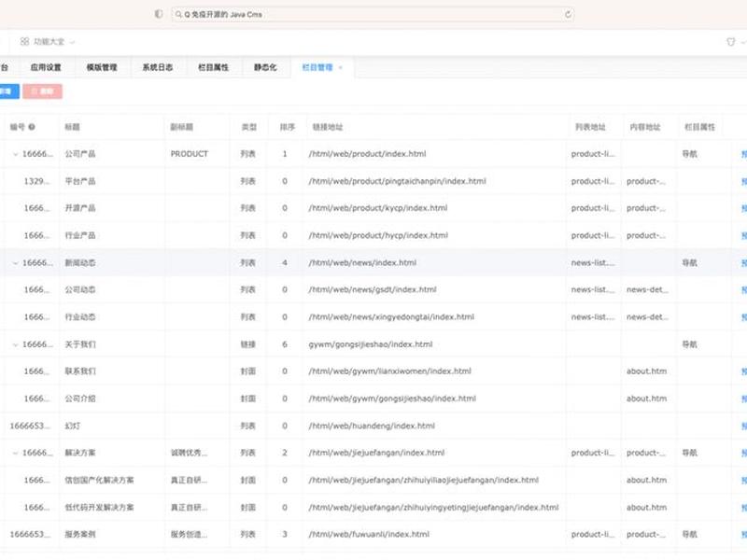
Task: Select the 公司产品 title cell
Action: pyautogui.click(x=80, y=154)
